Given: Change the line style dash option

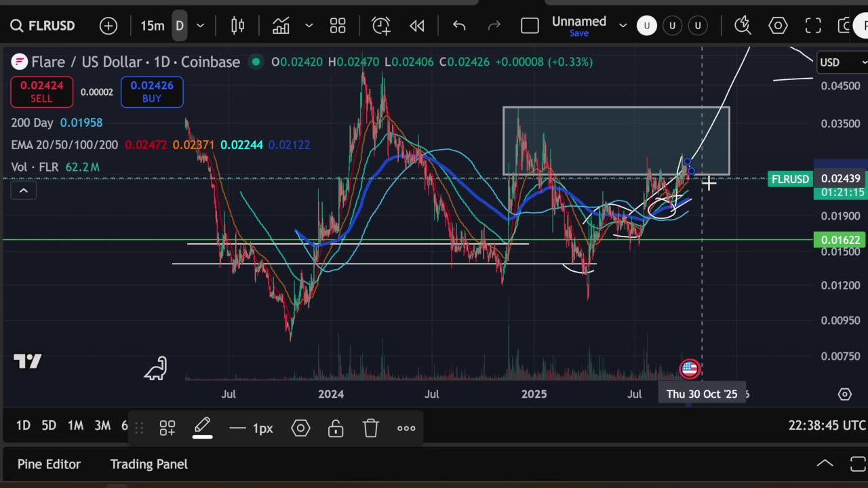Looking at the screenshot, I should point(250,428).
